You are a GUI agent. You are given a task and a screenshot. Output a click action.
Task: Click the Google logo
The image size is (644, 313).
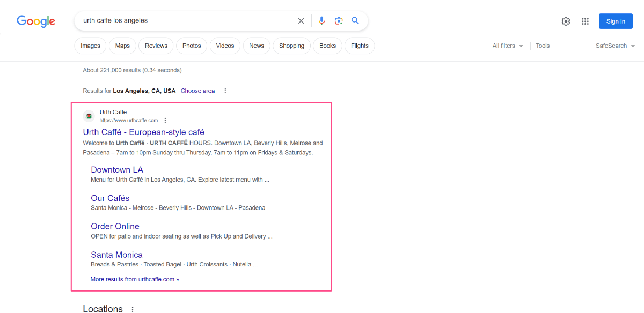(x=36, y=21)
